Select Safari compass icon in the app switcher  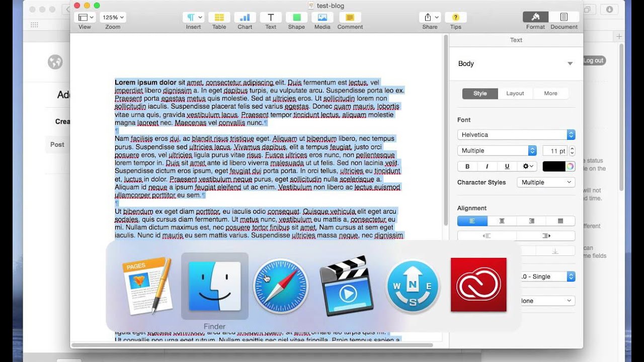click(281, 286)
